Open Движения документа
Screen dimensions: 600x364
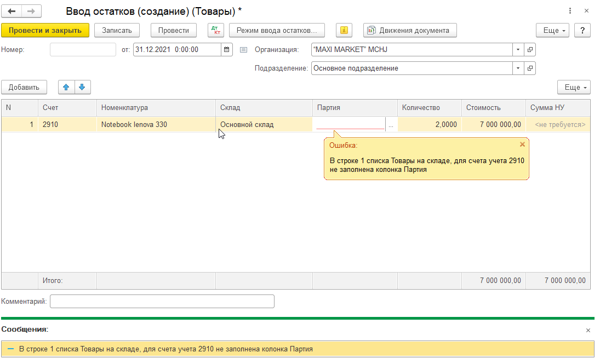[x=410, y=30]
